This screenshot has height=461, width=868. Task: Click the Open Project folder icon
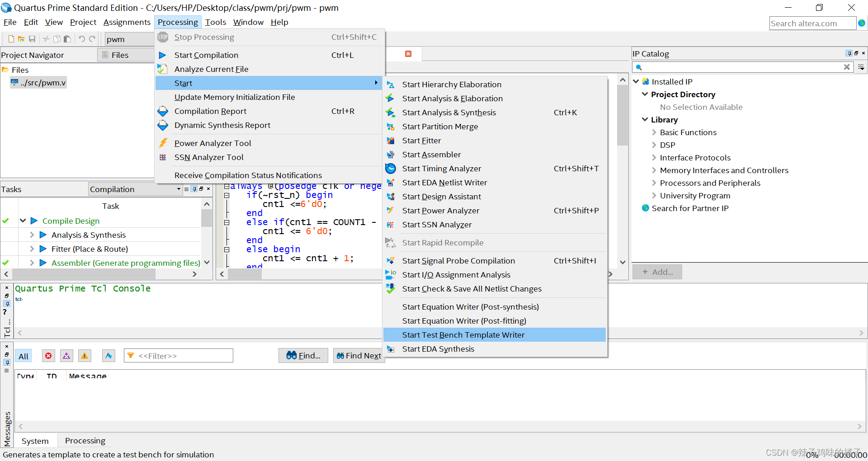coord(21,39)
